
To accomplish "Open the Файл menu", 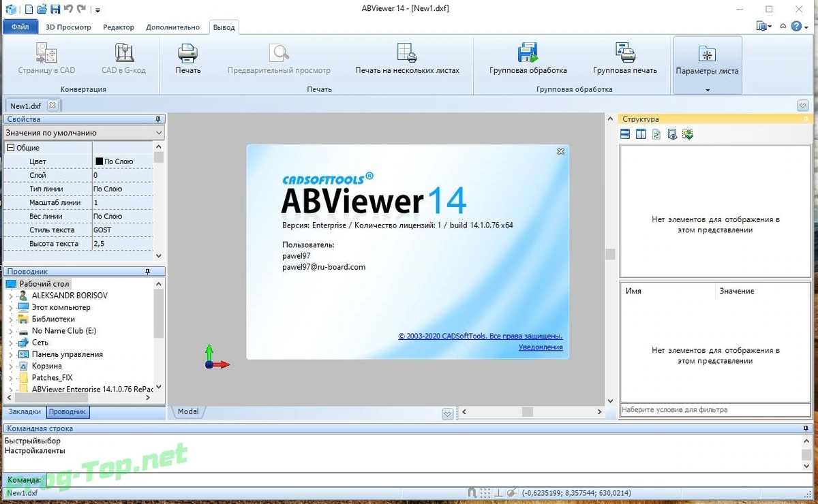I will 20,27.
